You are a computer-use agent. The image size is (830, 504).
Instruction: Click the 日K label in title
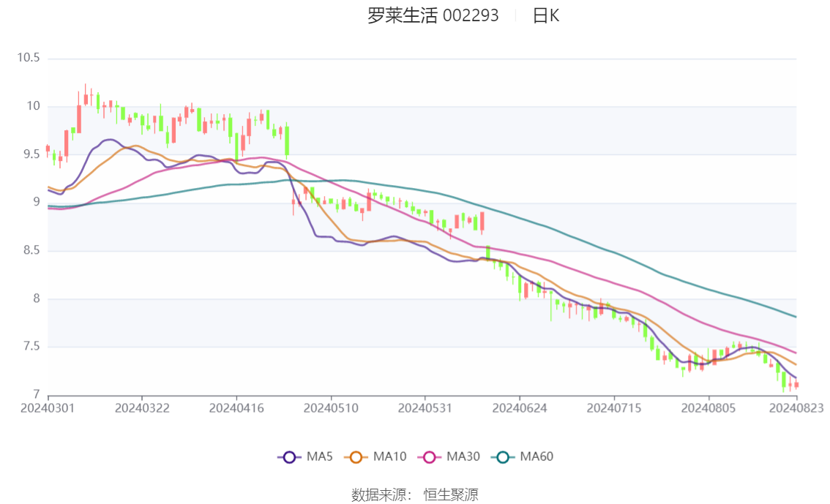[546, 15]
